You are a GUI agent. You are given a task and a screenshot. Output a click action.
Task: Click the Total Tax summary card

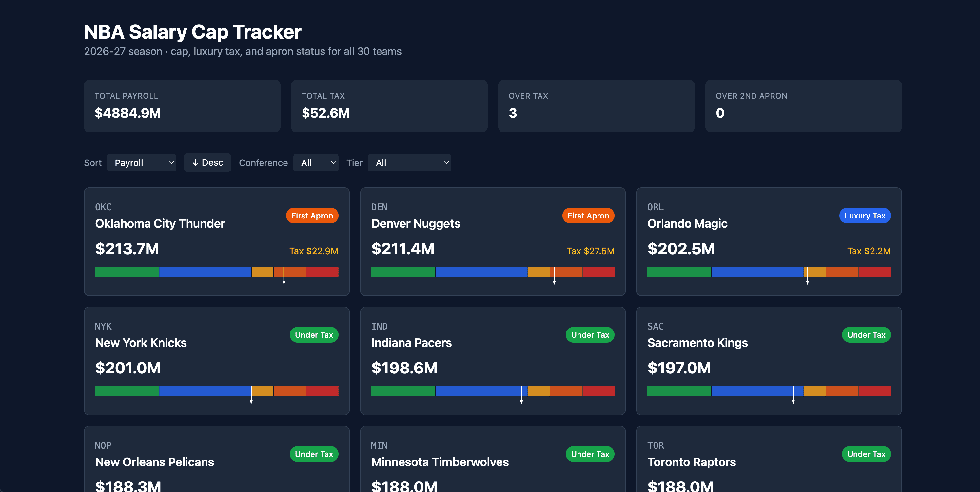pyautogui.click(x=389, y=106)
